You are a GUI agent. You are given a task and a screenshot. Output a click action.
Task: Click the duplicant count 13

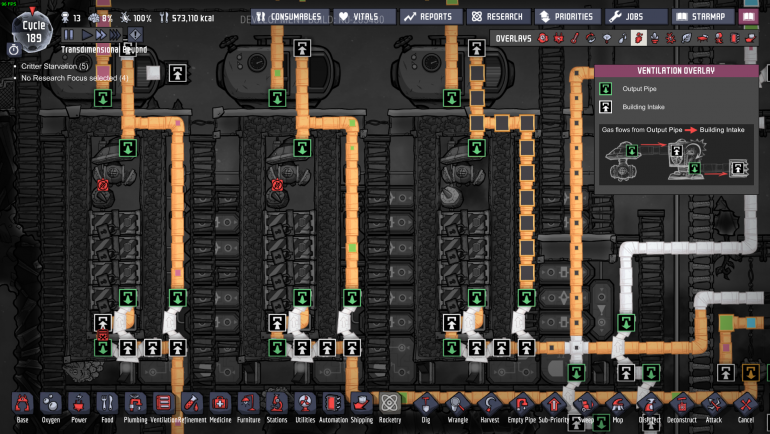coord(71,18)
